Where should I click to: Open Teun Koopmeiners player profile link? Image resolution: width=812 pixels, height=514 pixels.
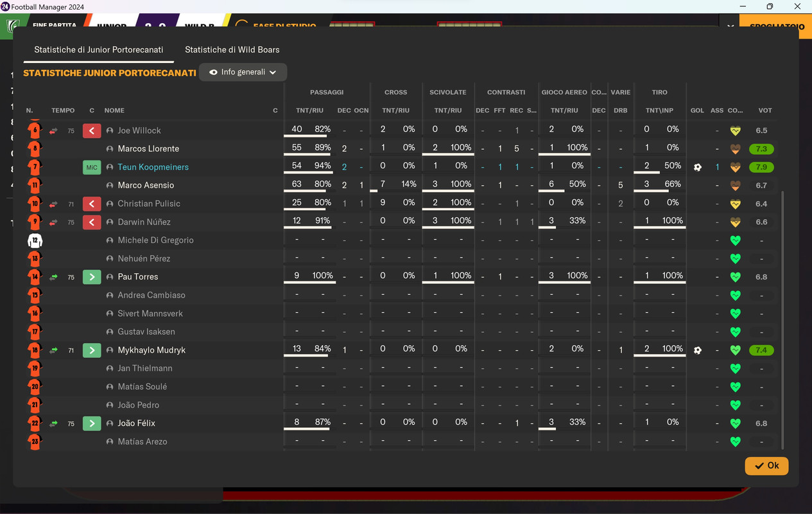click(x=153, y=167)
